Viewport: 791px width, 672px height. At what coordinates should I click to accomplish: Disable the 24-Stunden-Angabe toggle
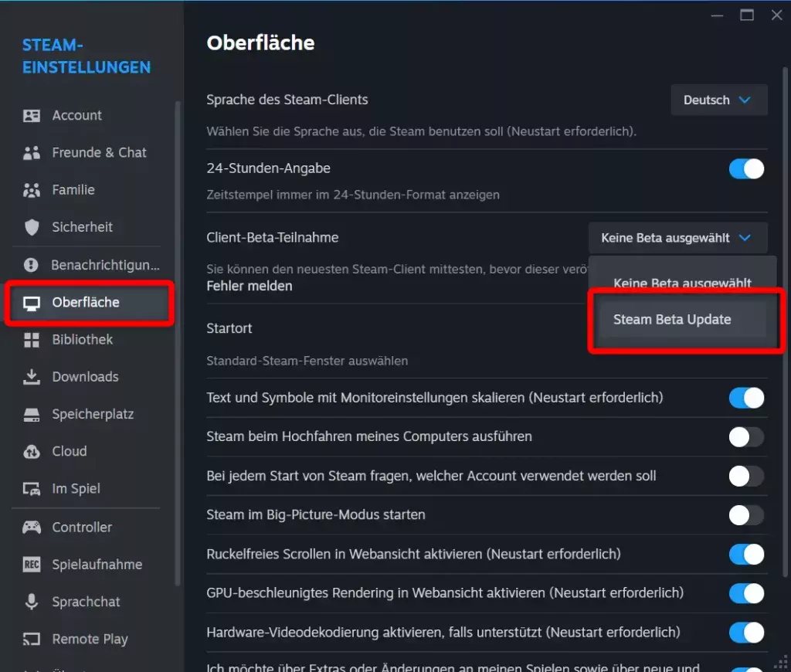(x=746, y=169)
